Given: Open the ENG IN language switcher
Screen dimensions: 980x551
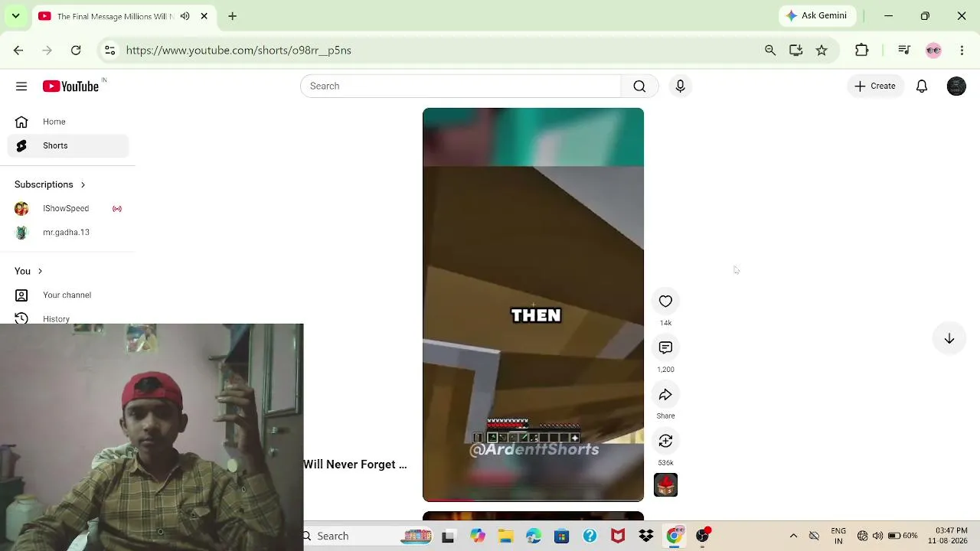Looking at the screenshot, I should click(838, 536).
